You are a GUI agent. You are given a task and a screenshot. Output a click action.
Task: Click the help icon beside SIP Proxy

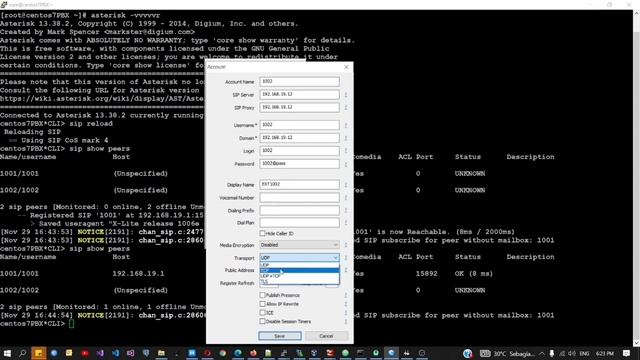click(346, 108)
